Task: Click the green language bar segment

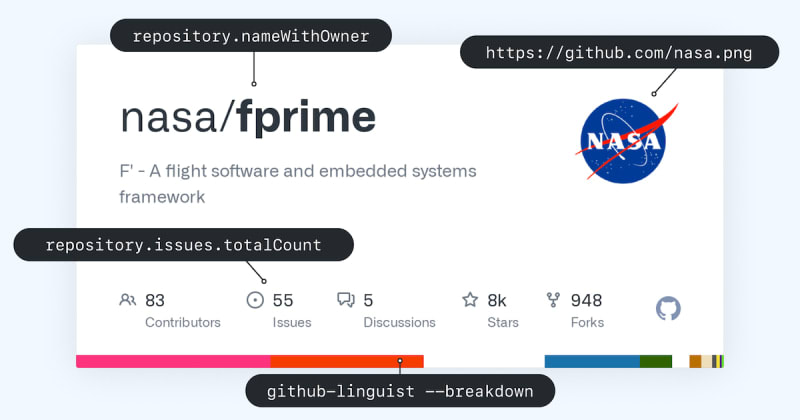Action: coord(655,361)
